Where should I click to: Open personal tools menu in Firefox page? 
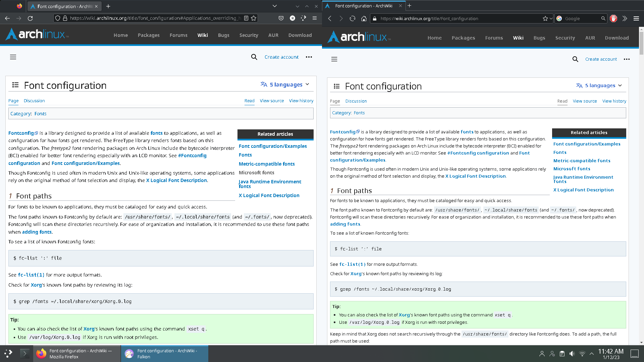pos(309,57)
